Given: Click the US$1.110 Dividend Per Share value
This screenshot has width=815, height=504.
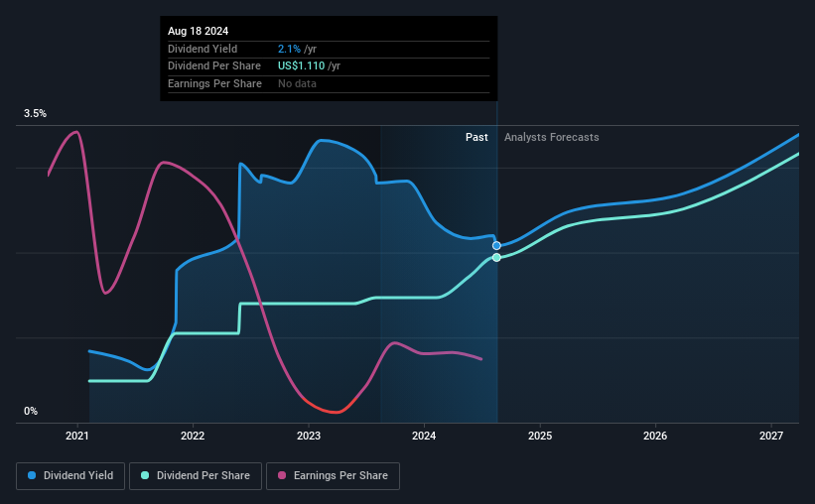Looking at the screenshot, I should tap(302, 66).
